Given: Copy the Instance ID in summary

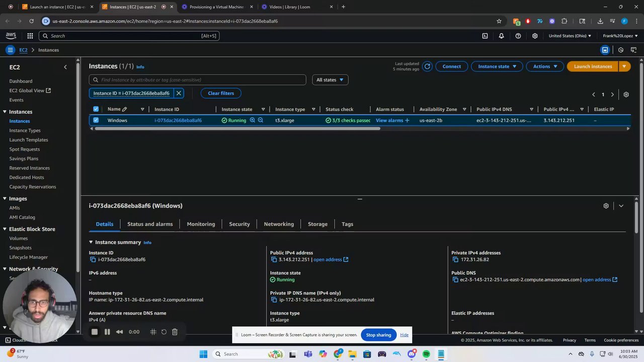Looking at the screenshot, I should (93, 259).
